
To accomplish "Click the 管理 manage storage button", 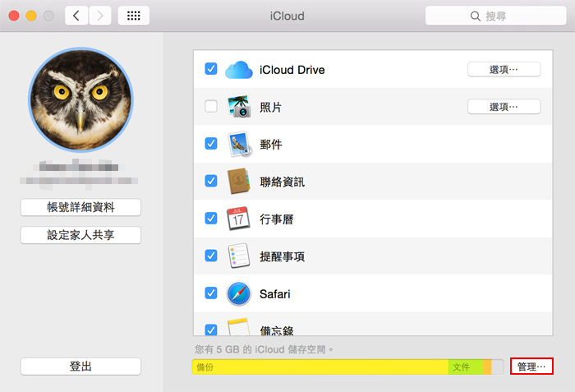I will tap(531, 367).
